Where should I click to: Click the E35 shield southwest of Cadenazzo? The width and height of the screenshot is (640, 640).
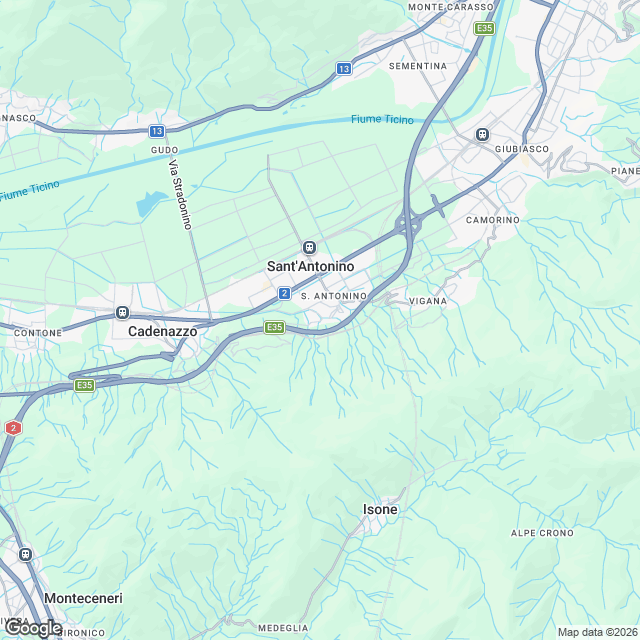84,385
